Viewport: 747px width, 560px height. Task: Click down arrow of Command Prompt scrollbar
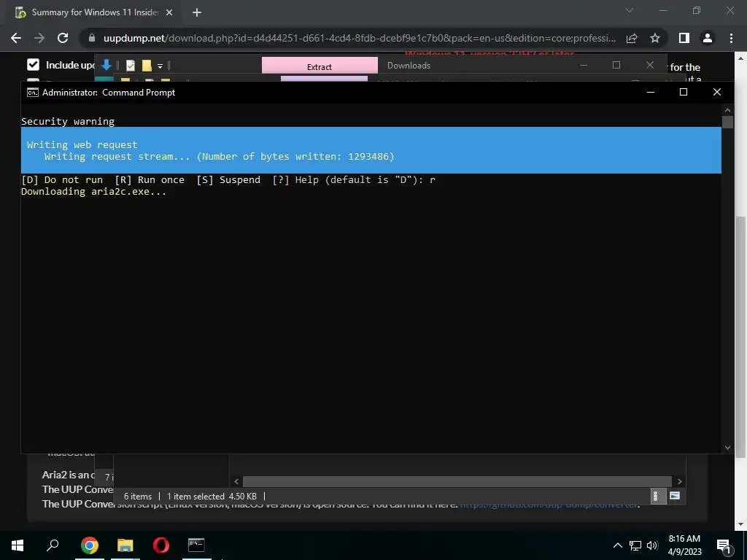coord(727,448)
